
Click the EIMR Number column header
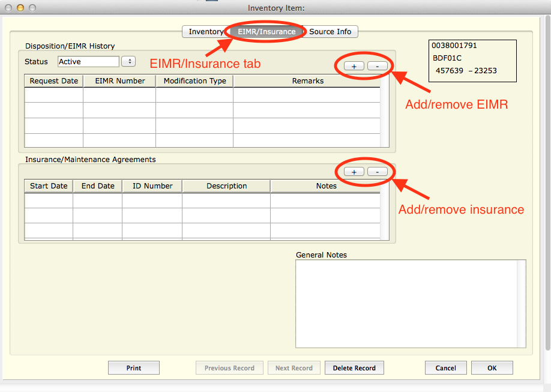click(119, 80)
